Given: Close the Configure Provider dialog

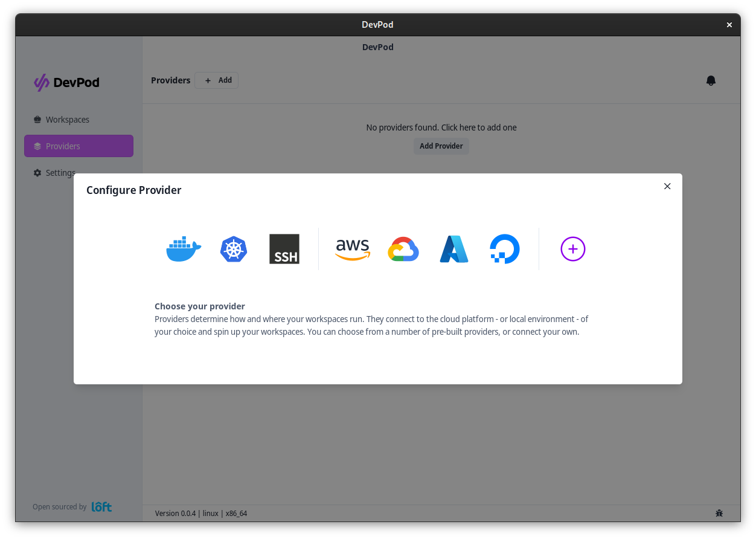Looking at the screenshot, I should [667, 186].
